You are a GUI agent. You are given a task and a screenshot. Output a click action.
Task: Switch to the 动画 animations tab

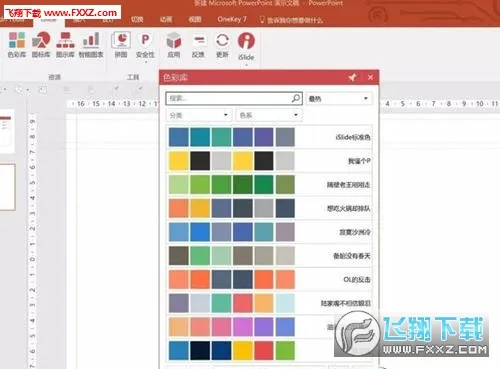pos(166,20)
